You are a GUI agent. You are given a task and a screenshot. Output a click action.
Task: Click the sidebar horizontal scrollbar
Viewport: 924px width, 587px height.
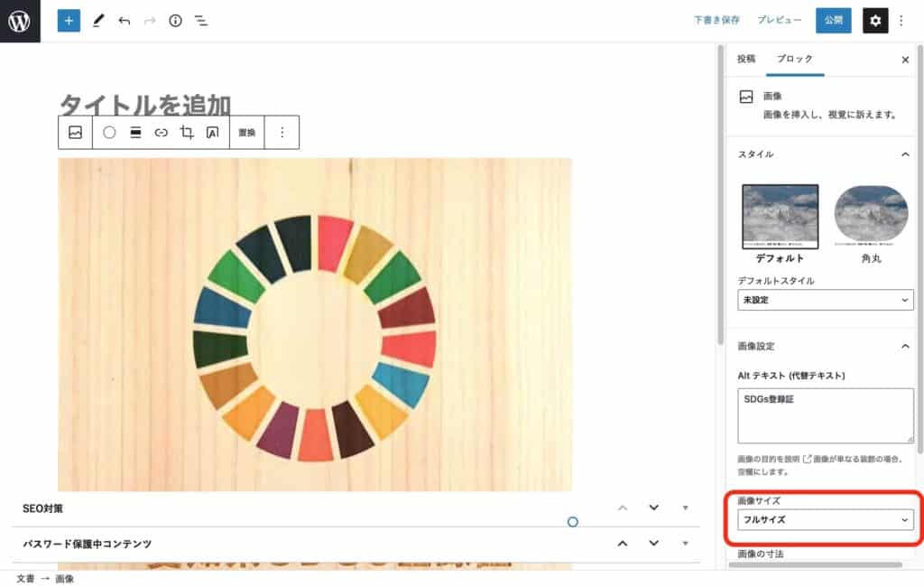(x=815, y=564)
